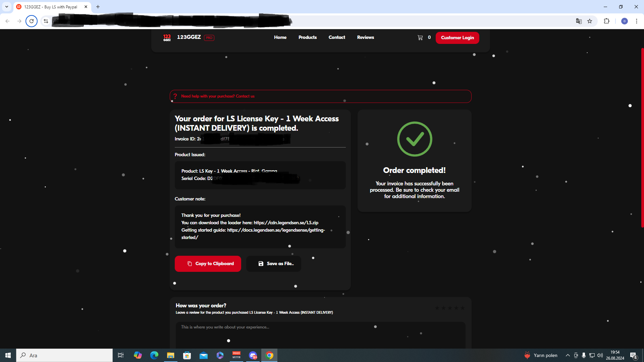Screen dimensions: 644x362
Task: Switch to Chrome on the taskbar
Action: tap(269, 355)
